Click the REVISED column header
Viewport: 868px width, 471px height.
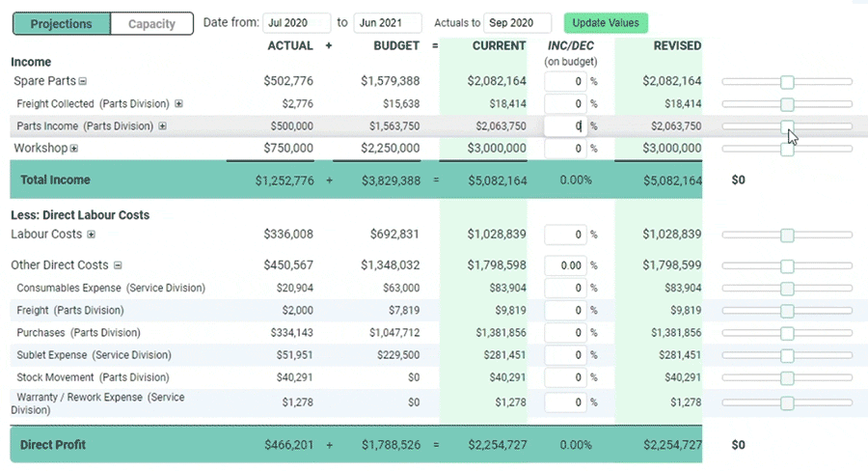click(678, 45)
